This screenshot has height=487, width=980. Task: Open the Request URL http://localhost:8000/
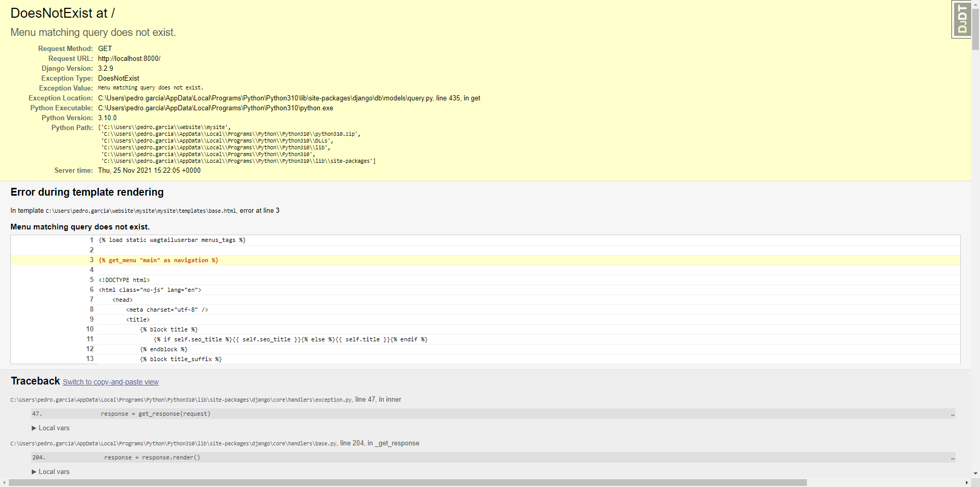pos(128,58)
